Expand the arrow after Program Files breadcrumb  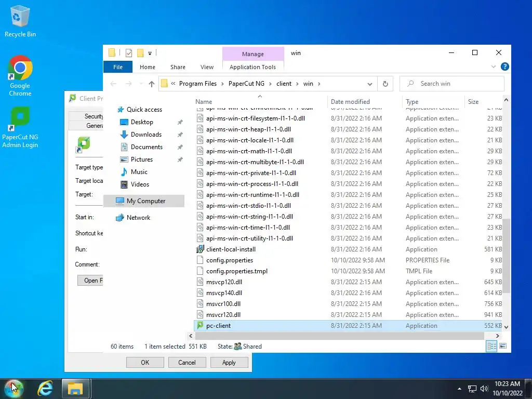click(x=222, y=84)
